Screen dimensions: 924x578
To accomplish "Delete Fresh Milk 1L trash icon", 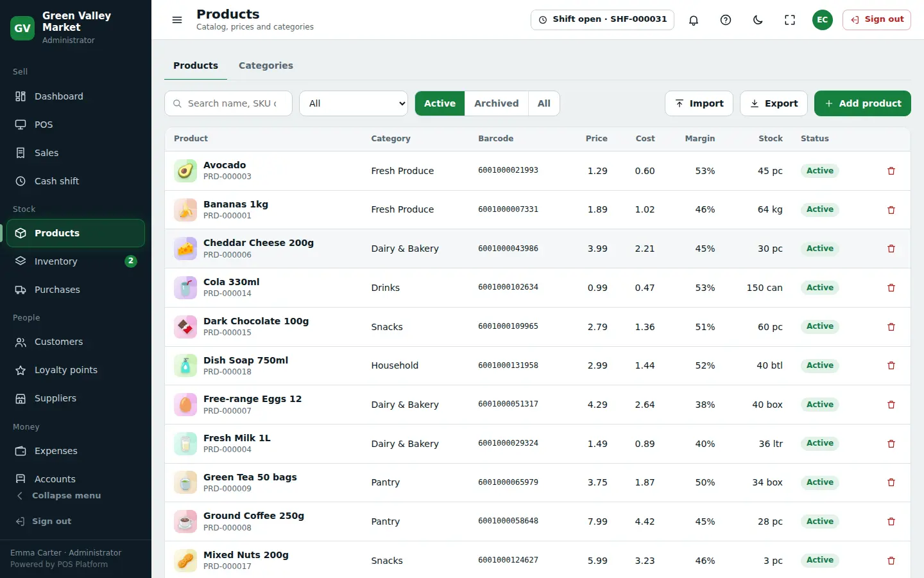I will [891, 444].
